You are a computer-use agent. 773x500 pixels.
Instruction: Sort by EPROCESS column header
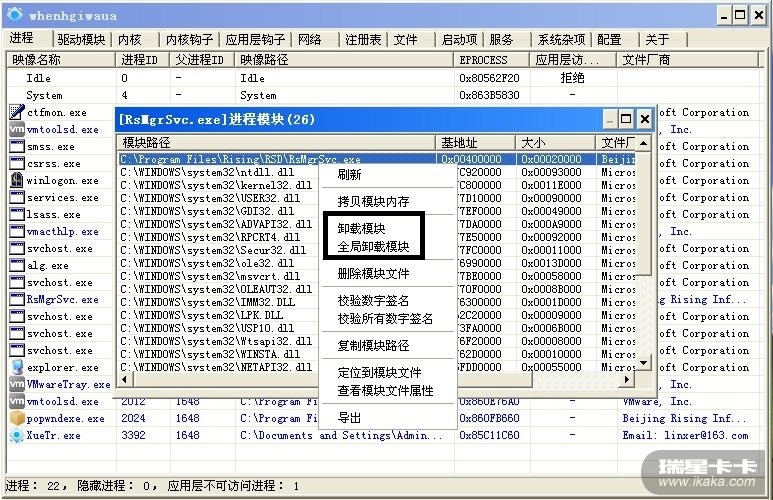[492, 60]
